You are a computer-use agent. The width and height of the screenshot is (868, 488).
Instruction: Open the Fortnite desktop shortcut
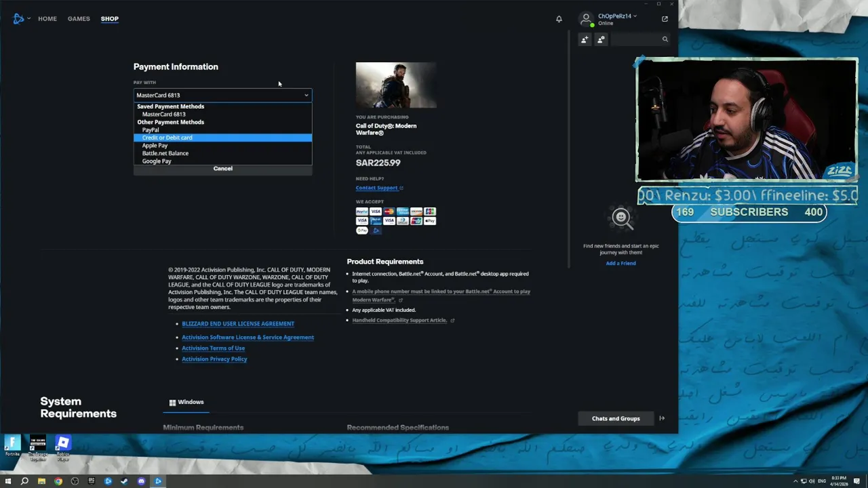click(x=12, y=445)
